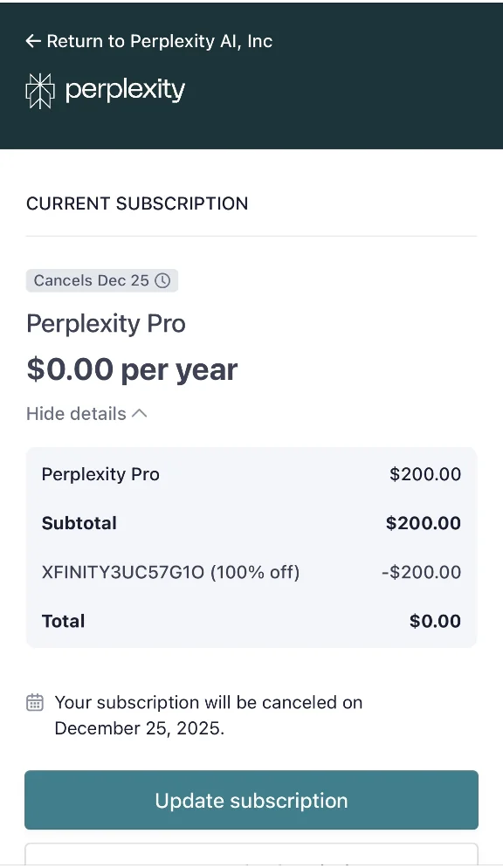Open the CURRENT SUBSCRIPTION section
503x868 pixels.
[137, 203]
